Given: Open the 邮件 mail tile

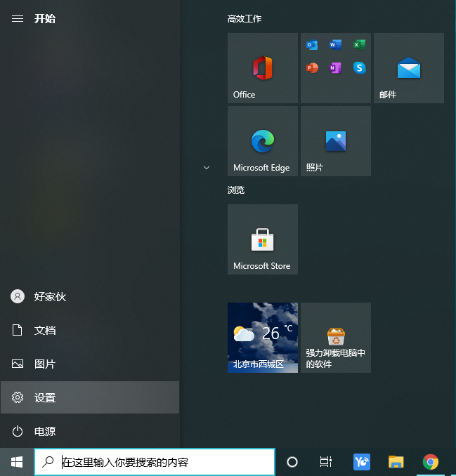Looking at the screenshot, I should pyautogui.click(x=408, y=68).
